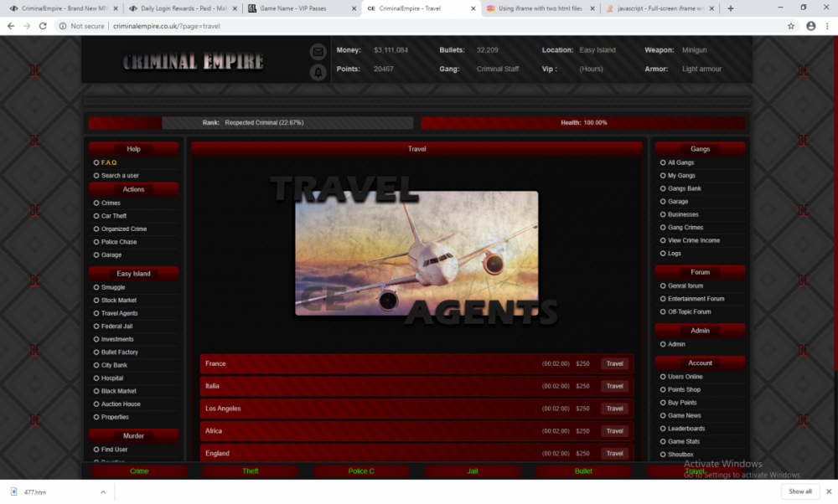Click the Show all downloads button
Viewport: 838px width, 504px height.
(800, 491)
